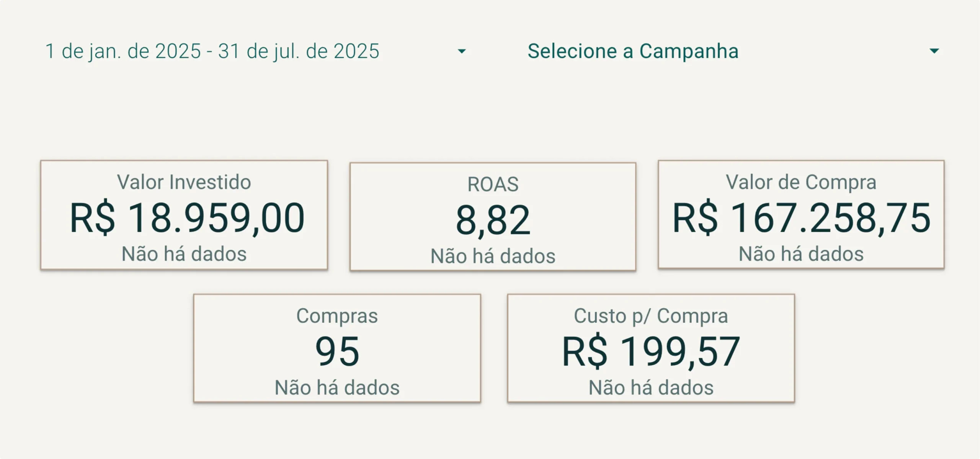The height and width of the screenshot is (459, 980).
Task: Click the date range dropdown arrow
Action: [x=462, y=51]
